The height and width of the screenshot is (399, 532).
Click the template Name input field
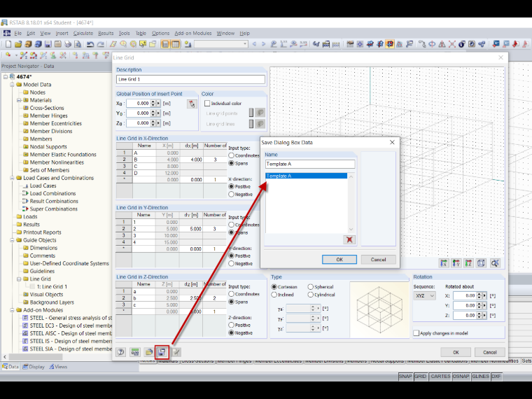pyautogui.click(x=310, y=164)
